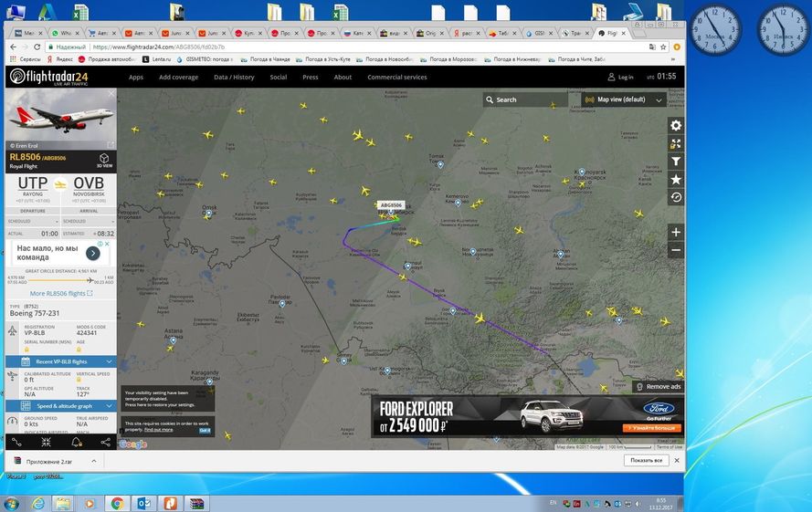Open Lenta.ru bookmark
The height and width of the screenshot is (512, 812).
pyautogui.click(x=156, y=59)
